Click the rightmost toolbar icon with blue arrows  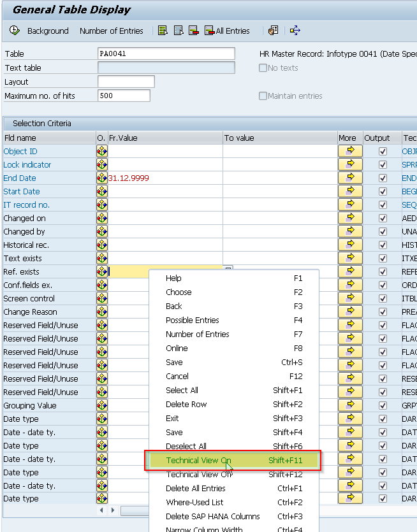pos(295,31)
